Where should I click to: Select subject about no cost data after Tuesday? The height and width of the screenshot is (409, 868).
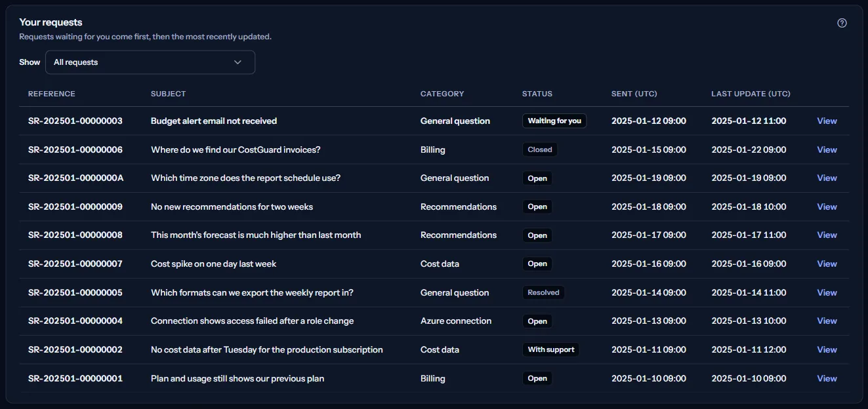pos(267,349)
